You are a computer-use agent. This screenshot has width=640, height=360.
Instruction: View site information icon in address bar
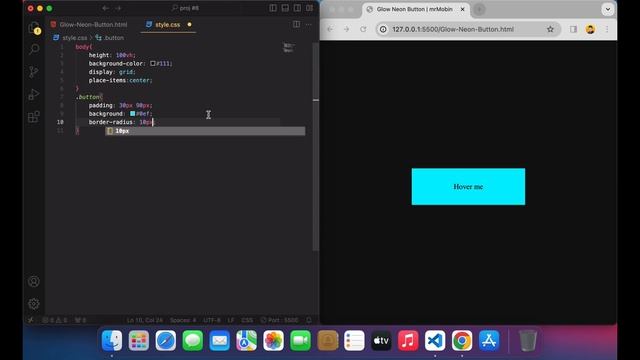[383, 29]
